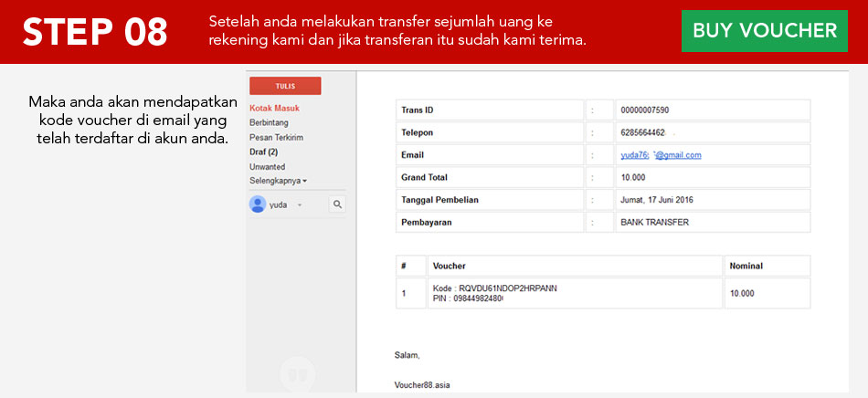Open the Berbintang starred folder

point(268,122)
